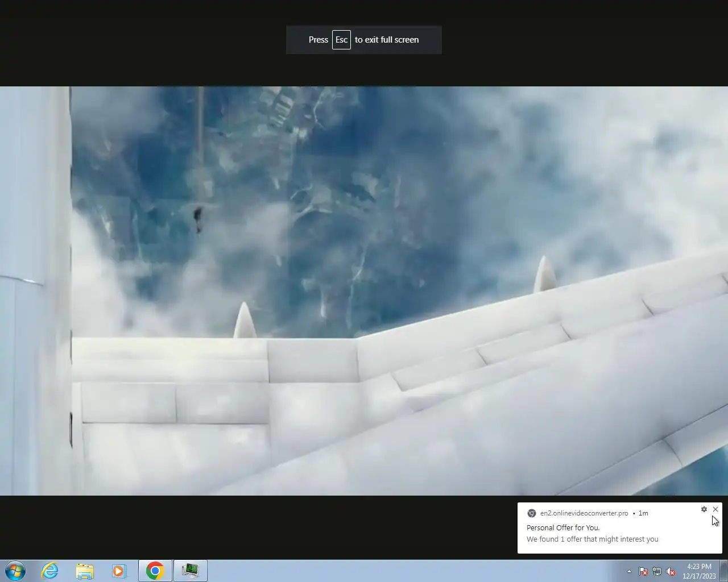Open the Action Center flag icon
The image size is (728, 582).
click(x=643, y=572)
